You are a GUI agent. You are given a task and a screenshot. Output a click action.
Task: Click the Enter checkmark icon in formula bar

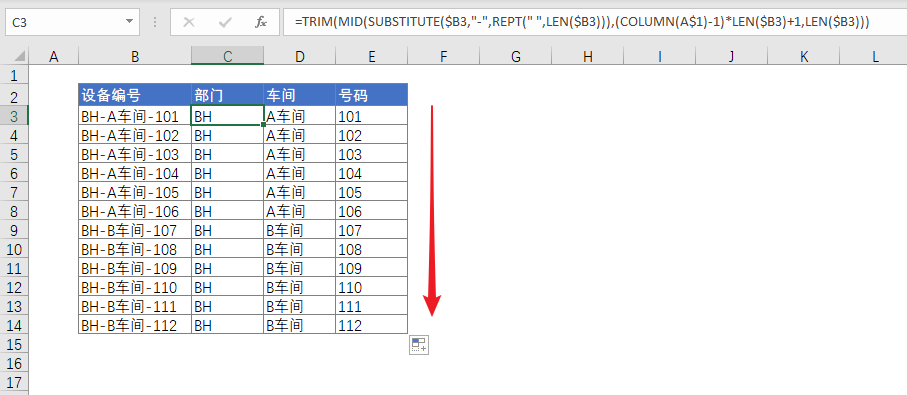[225, 23]
